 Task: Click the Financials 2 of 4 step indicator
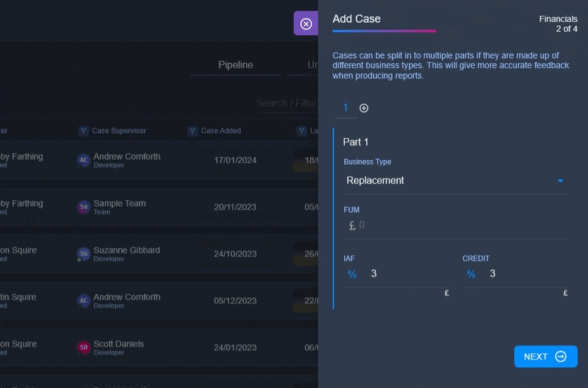(x=558, y=24)
